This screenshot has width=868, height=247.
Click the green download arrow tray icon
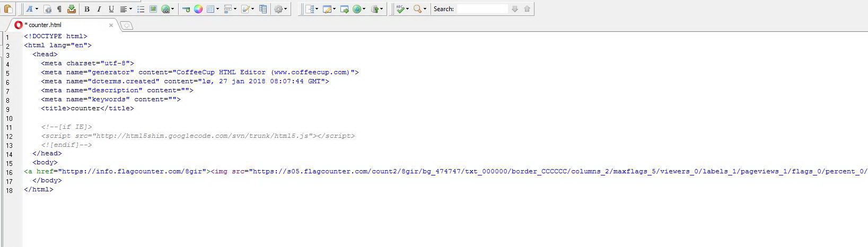(x=72, y=9)
